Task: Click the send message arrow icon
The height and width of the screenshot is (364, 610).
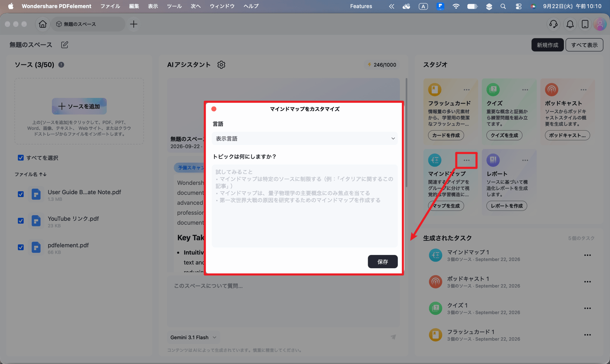Action: (393, 337)
